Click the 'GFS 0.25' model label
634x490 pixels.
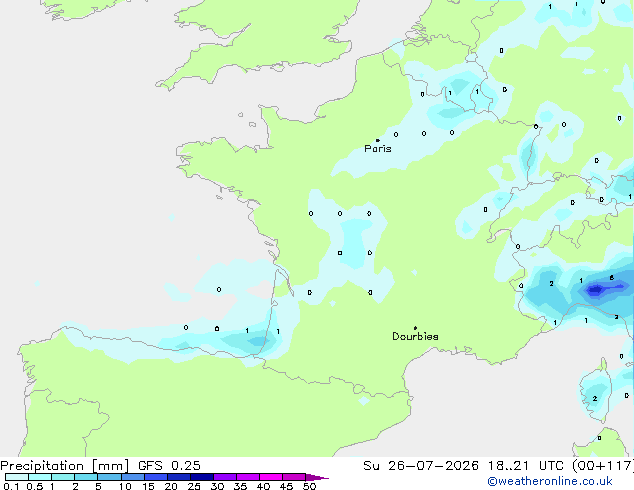(169, 466)
